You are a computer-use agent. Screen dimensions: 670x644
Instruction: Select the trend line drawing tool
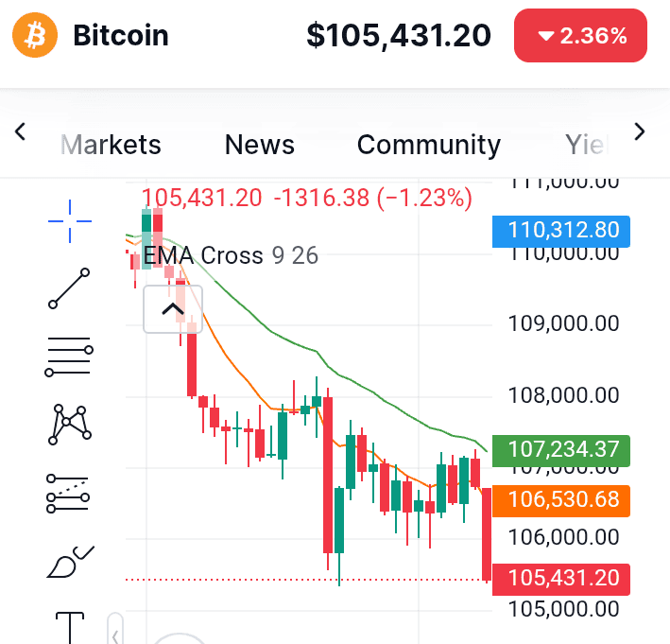click(x=70, y=288)
